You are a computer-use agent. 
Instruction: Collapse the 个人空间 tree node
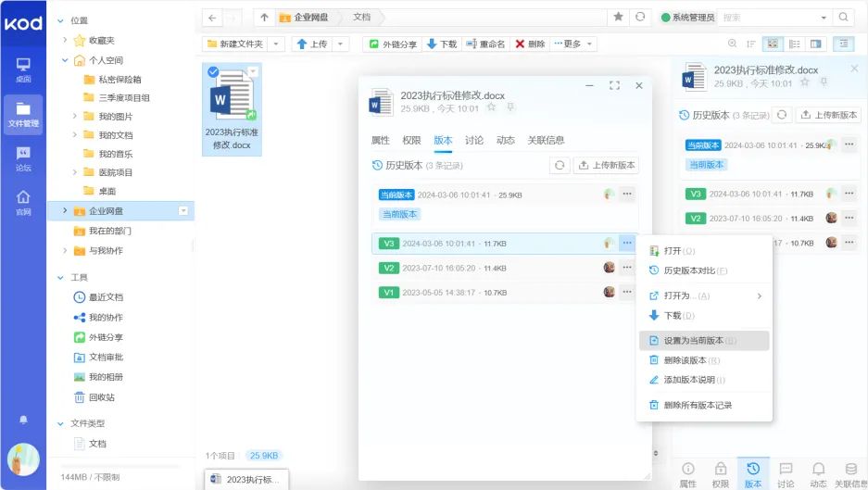pos(65,60)
